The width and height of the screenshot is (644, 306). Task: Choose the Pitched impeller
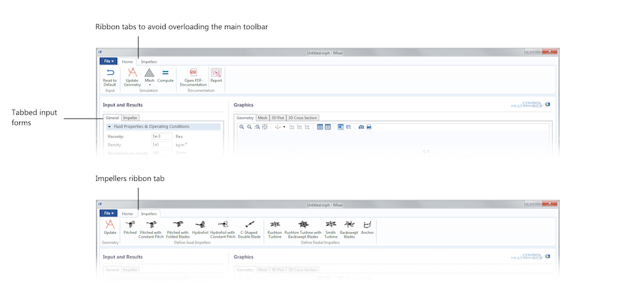[130, 227]
